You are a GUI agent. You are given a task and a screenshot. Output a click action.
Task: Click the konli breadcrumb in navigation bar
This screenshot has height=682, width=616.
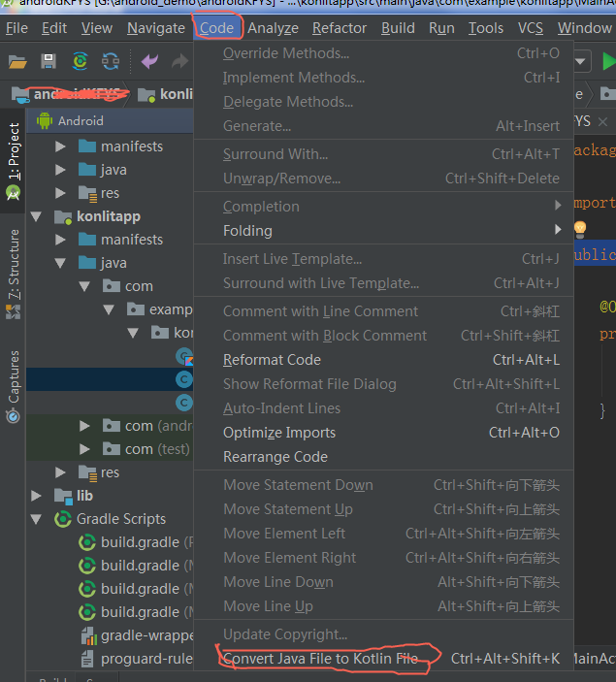165,94
